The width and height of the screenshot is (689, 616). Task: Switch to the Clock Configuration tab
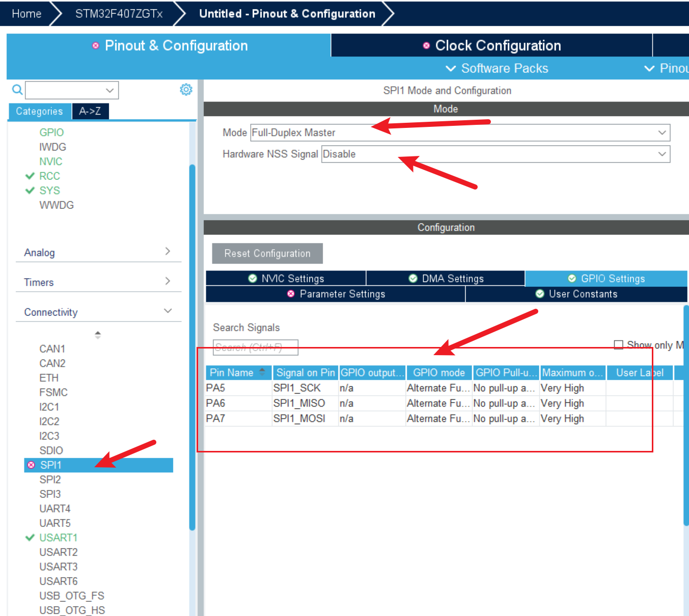coord(492,45)
